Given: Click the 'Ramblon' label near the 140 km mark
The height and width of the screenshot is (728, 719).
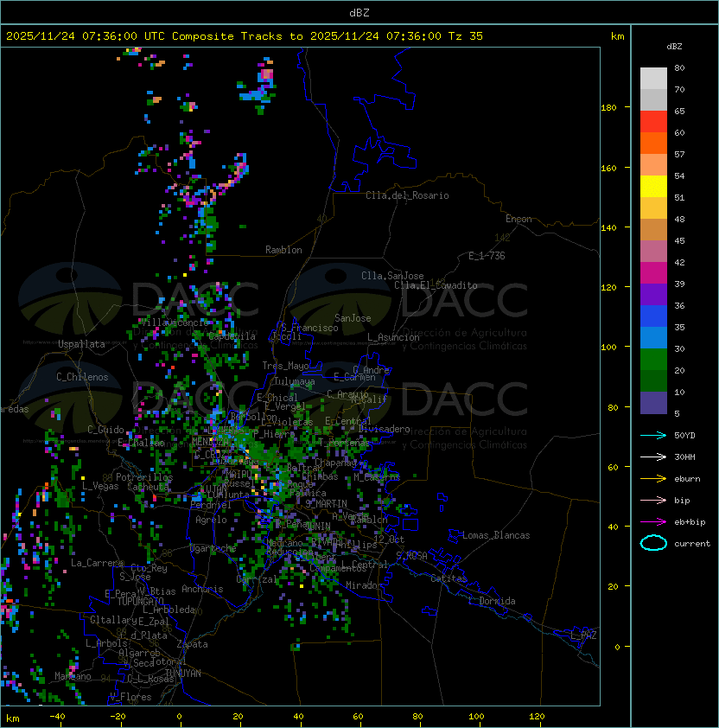Looking at the screenshot, I should (x=283, y=250).
